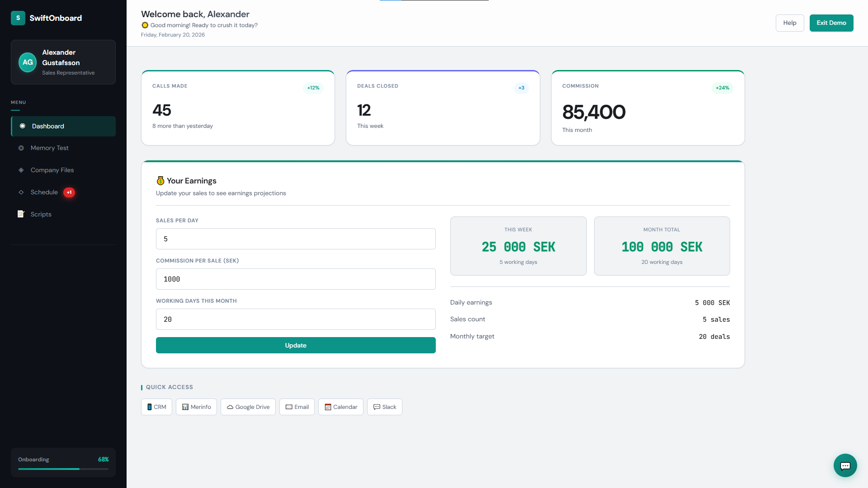Select Dashboard in the sidebar menu
Viewport: 868px width, 488px height.
click(63, 126)
